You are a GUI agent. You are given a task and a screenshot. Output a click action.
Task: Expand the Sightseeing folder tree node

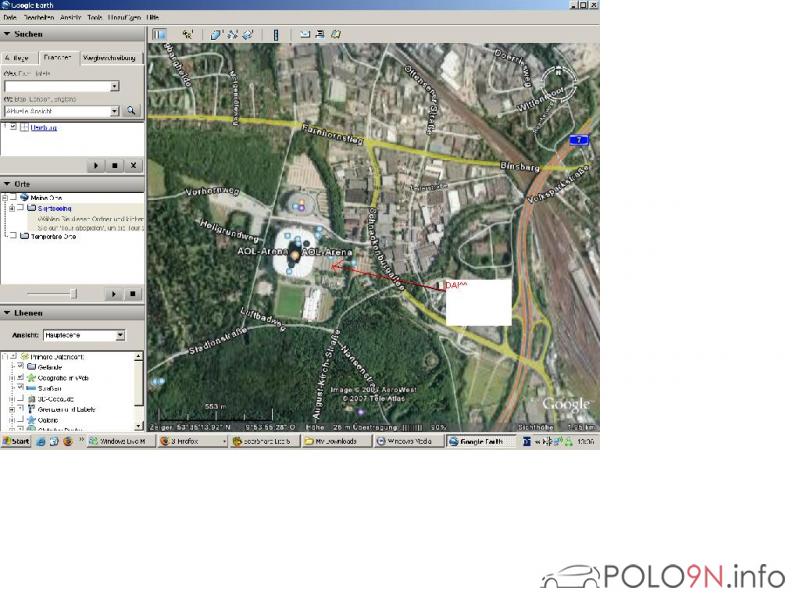pos(11,208)
